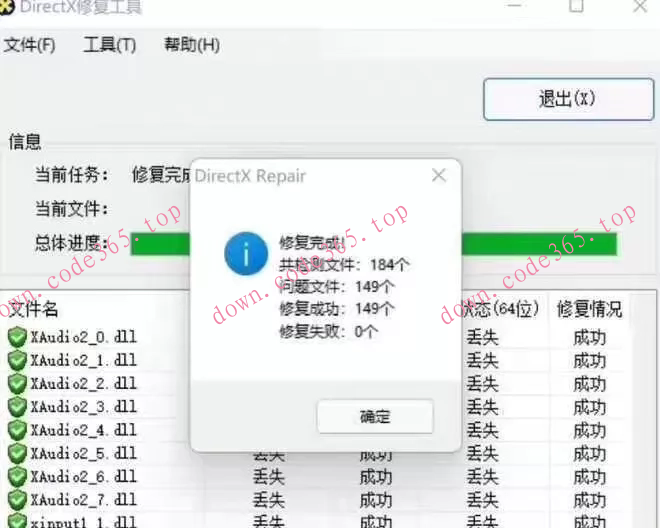660x528 pixels.
Task: Confirm the dialog with 确定 button
Action: point(375,416)
